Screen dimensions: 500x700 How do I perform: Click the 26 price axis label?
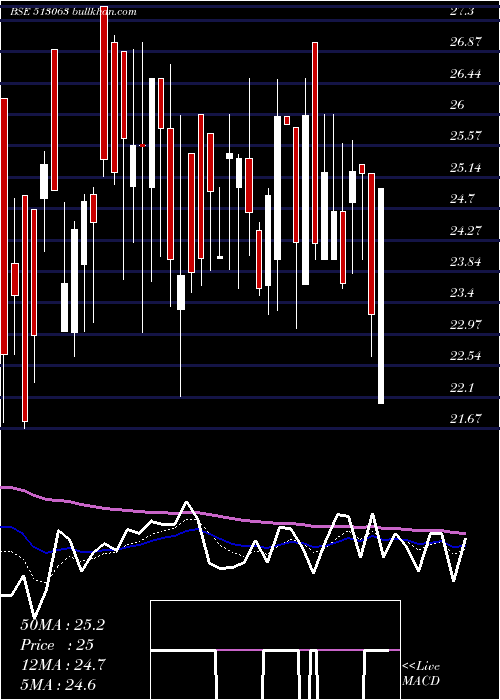point(457,105)
